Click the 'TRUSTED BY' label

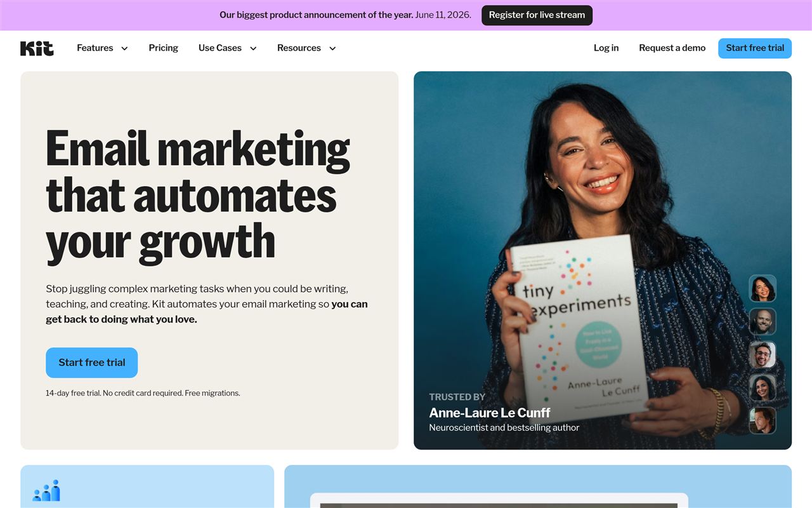coord(457,397)
